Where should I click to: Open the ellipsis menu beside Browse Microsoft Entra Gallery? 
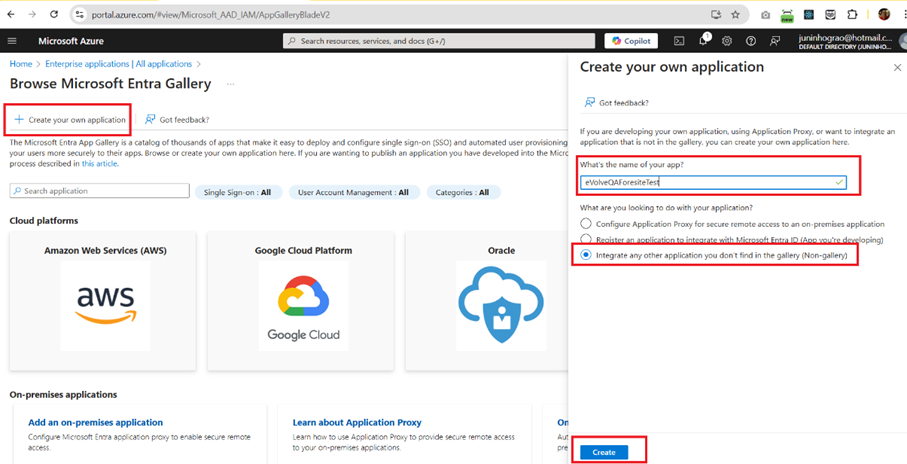coord(231,84)
